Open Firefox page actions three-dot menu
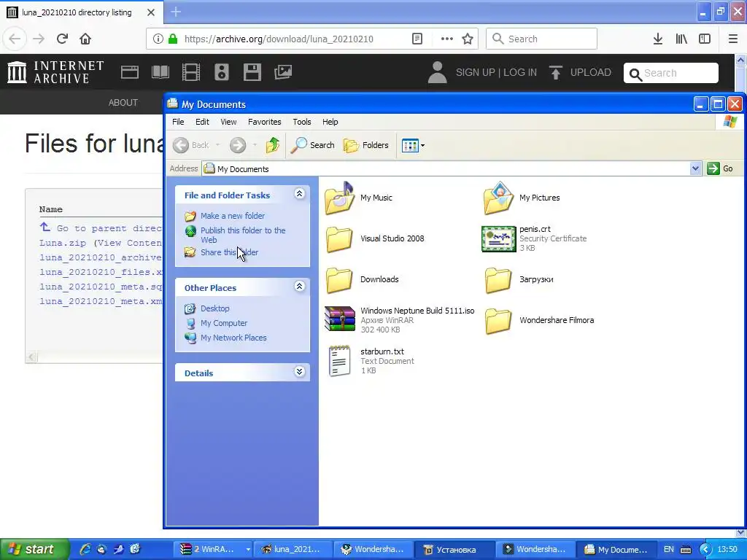 click(x=447, y=39)
